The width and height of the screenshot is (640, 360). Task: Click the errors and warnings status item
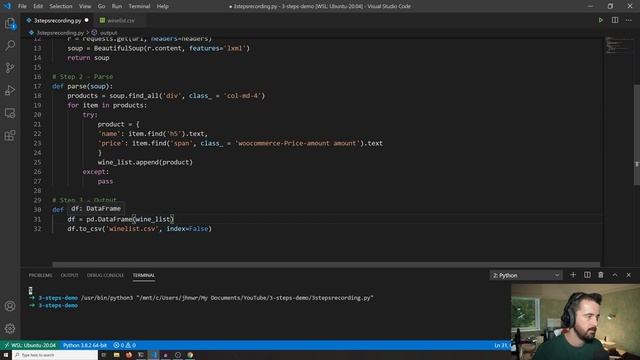124,345
